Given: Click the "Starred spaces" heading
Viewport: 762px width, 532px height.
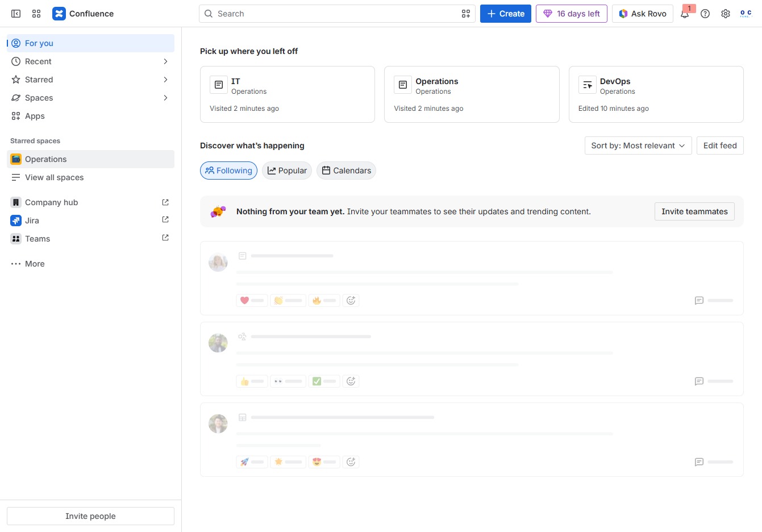Looking at the screenshot, I should pyautogui.click(x=35, y=141).
